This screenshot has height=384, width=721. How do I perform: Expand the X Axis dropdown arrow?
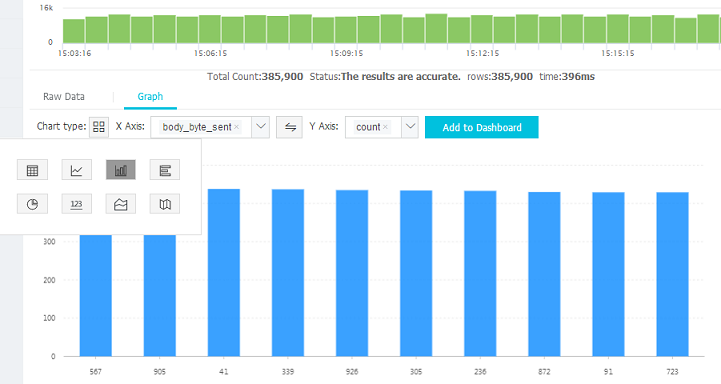click(x=261, y=126)
